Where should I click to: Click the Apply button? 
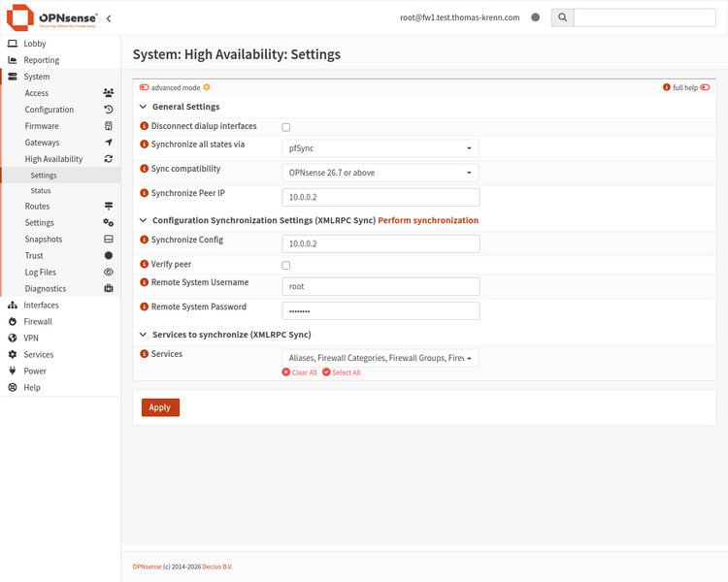point(160,407)
